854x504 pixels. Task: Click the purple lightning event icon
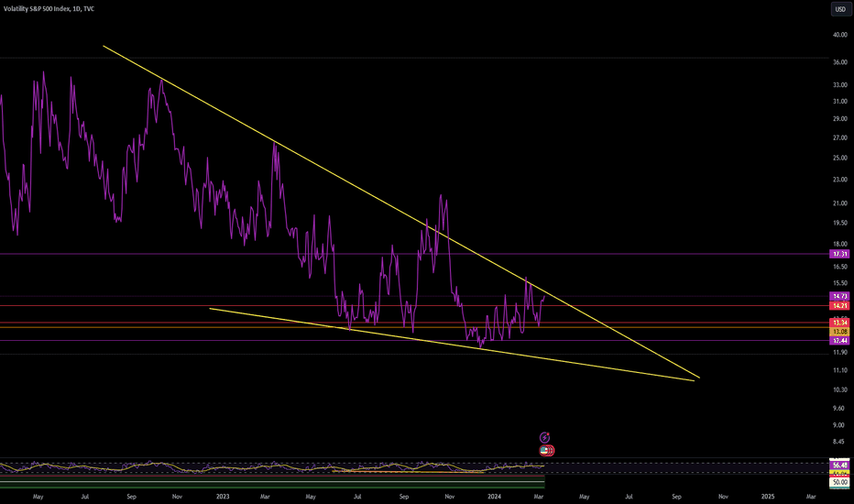point(544,437)
